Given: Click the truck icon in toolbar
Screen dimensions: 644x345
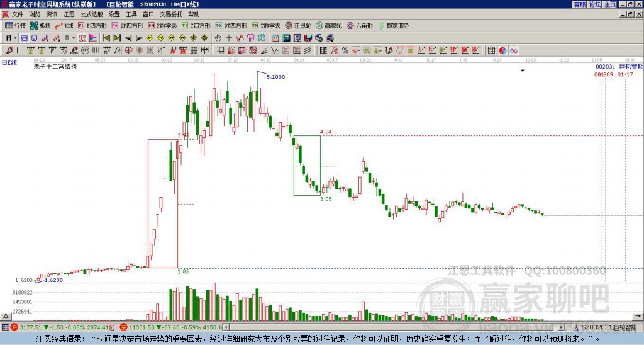Looking at the screenshot, I should point(330,38).
